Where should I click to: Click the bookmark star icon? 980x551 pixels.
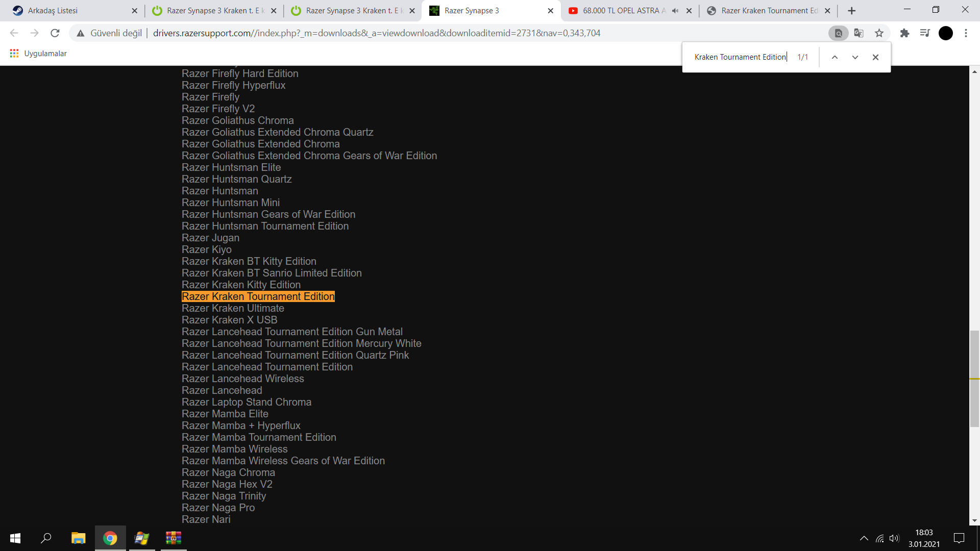(879, 33)
